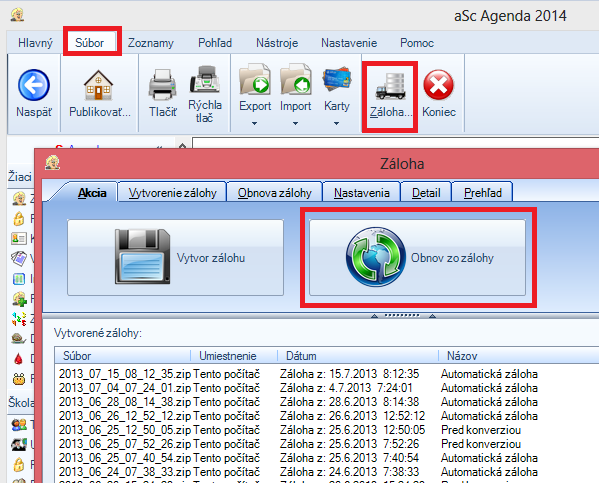Click the Obnov zo zálohy button

point(417,257)
